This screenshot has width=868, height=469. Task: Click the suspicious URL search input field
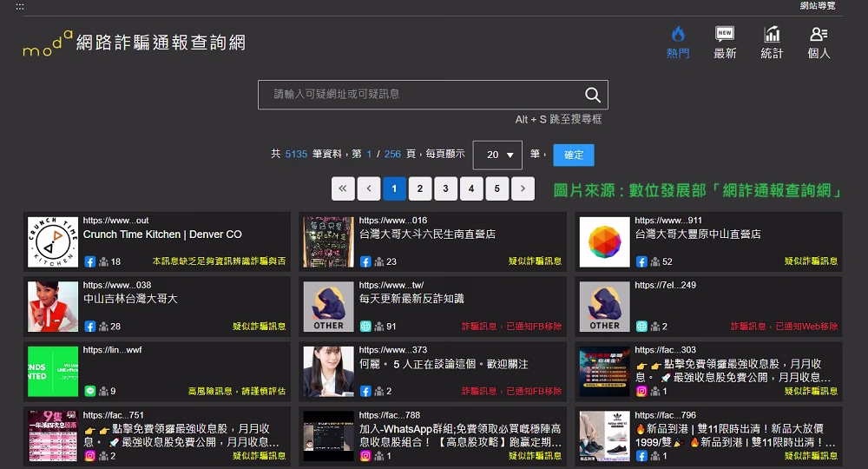pos(433,95)
